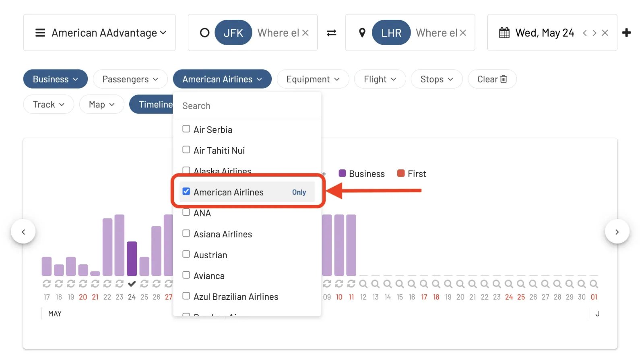Viewport: 644px width, 360px height.
Task: Click the tall bar above May 22
Action: pyautogui.click(x=107, y=247)
